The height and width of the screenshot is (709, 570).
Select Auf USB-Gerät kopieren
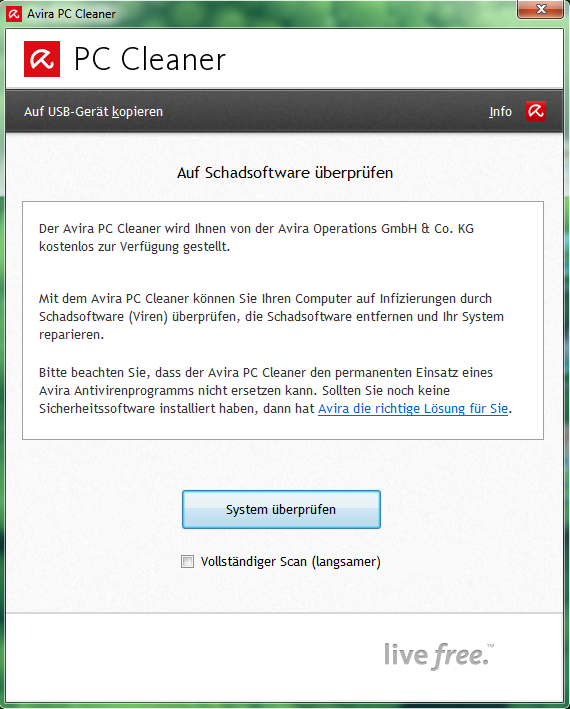(94, 112)
